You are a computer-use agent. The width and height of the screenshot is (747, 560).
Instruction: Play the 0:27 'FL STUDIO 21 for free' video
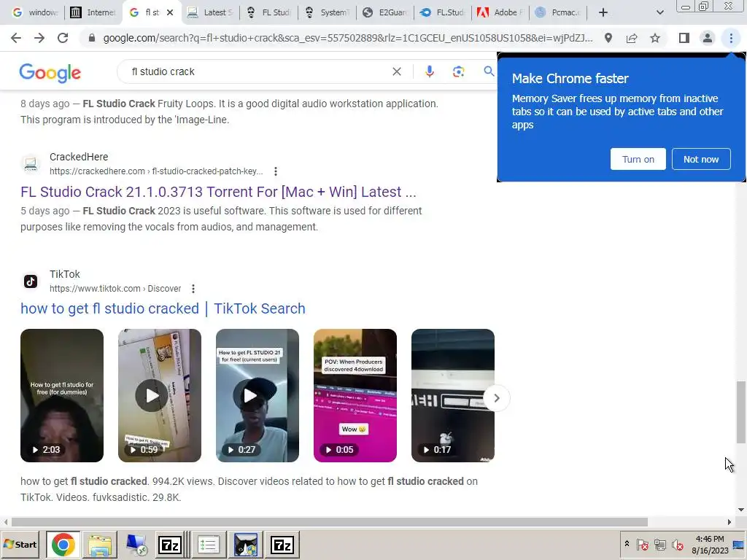[258, 395]
